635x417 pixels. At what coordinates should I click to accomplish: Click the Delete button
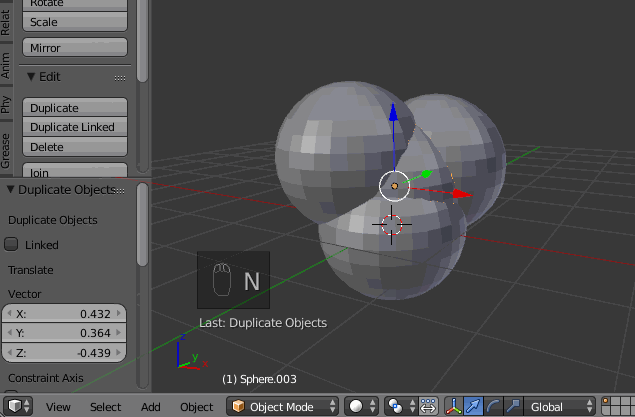point(75,147)
